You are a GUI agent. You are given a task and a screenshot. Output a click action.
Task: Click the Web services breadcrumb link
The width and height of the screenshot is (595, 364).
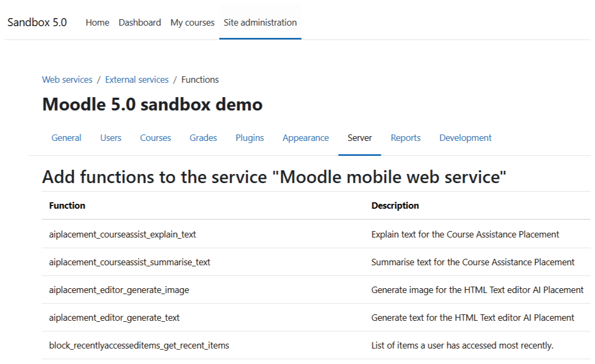(67, 80)
